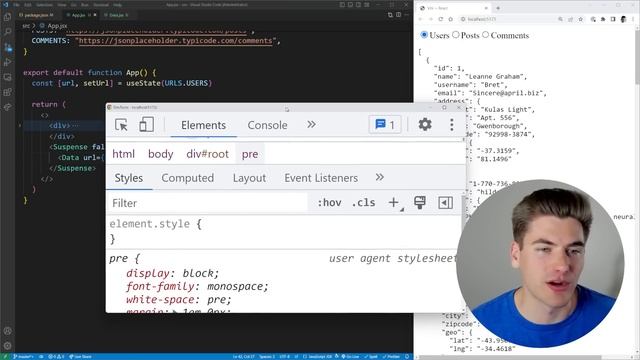Select html in DevTools breadcrumb
Screen dimensions: 640x360
click(123, 154)
